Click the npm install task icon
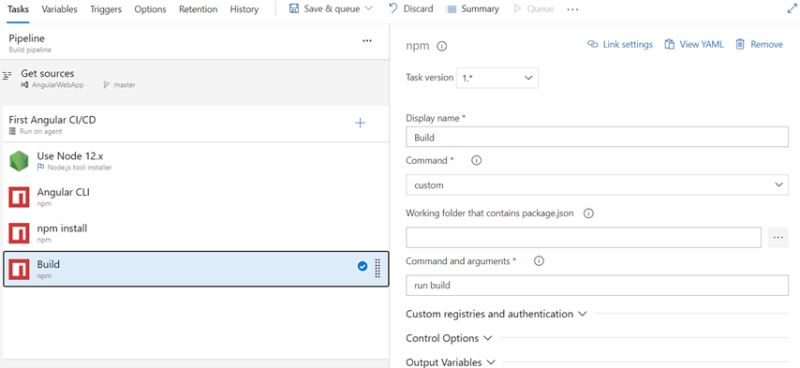This screenshot has width=800, height=368. click(19, 233)
